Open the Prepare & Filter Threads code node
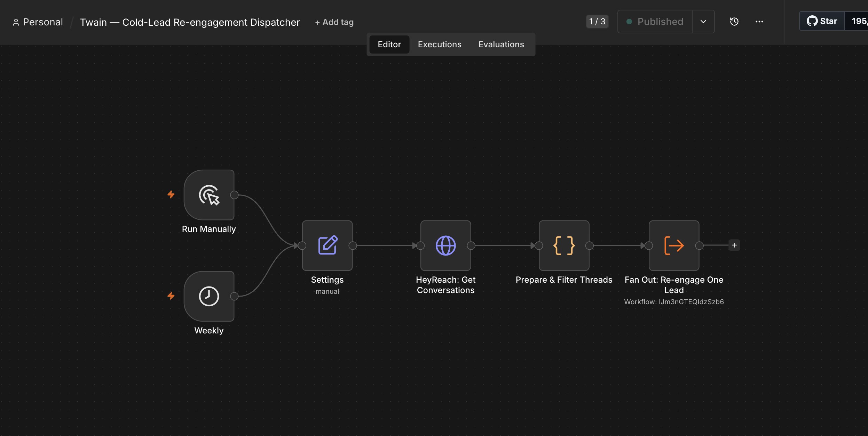This screenshot has width=868, height=436. coord(564,245)
